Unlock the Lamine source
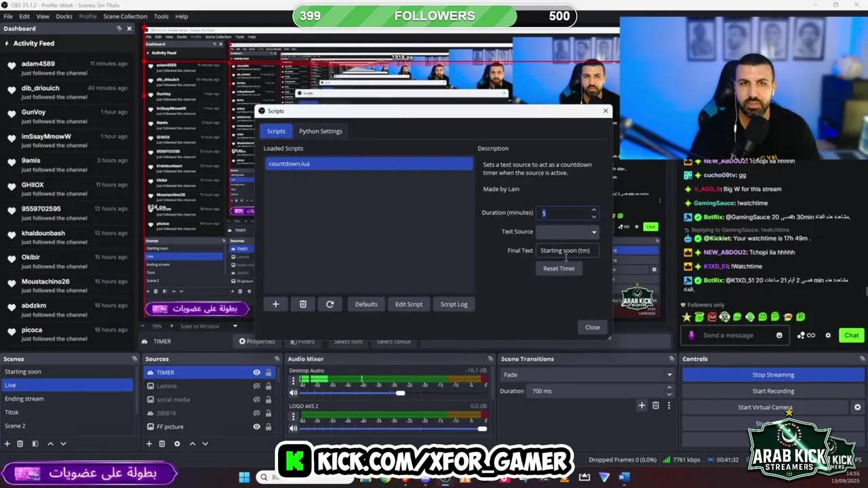This screenshot has width=868, height=488. click(x=269, y=386)
